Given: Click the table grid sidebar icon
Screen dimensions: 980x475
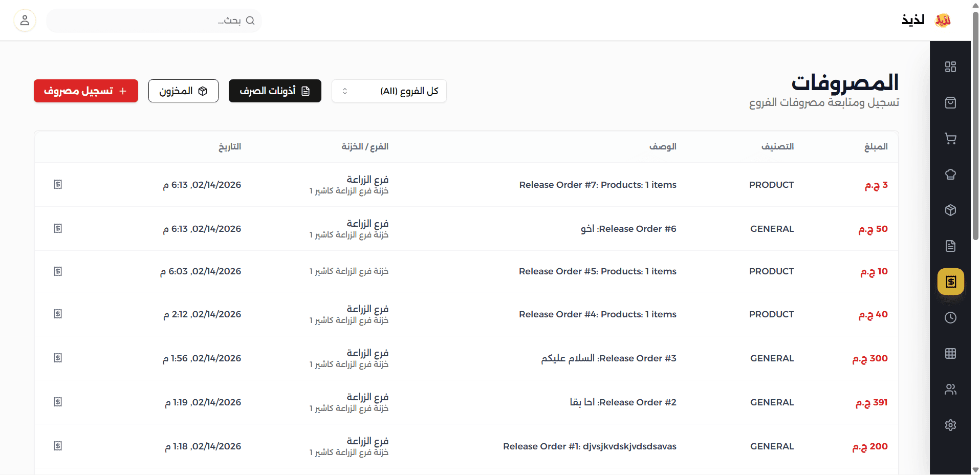Looking at the screenshot, I should pos(950,354).
